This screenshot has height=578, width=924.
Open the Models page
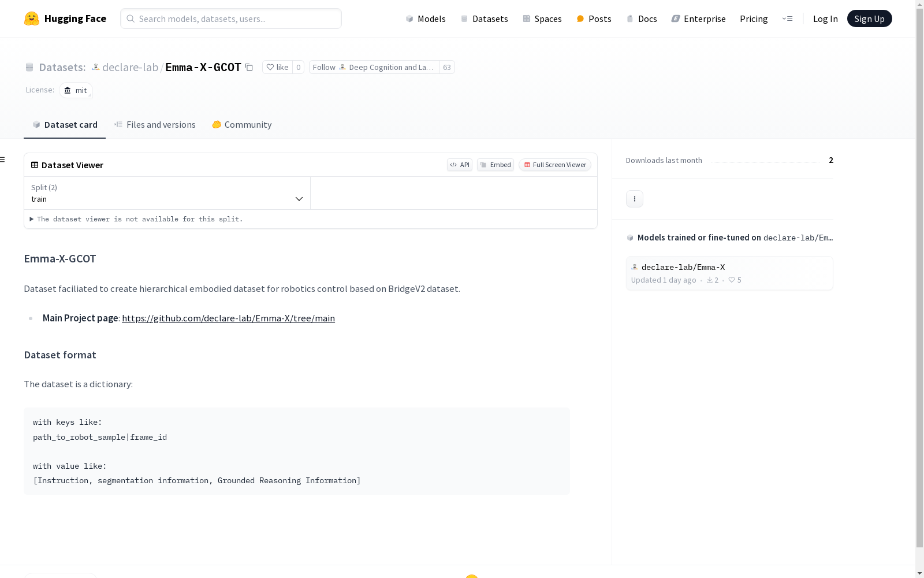pos(426,18)
